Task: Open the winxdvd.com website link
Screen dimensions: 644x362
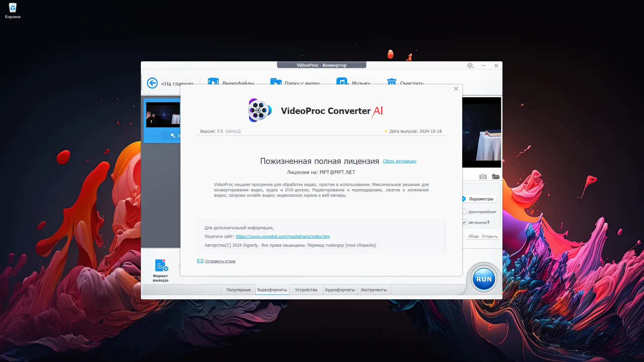Action: [282, 236]
